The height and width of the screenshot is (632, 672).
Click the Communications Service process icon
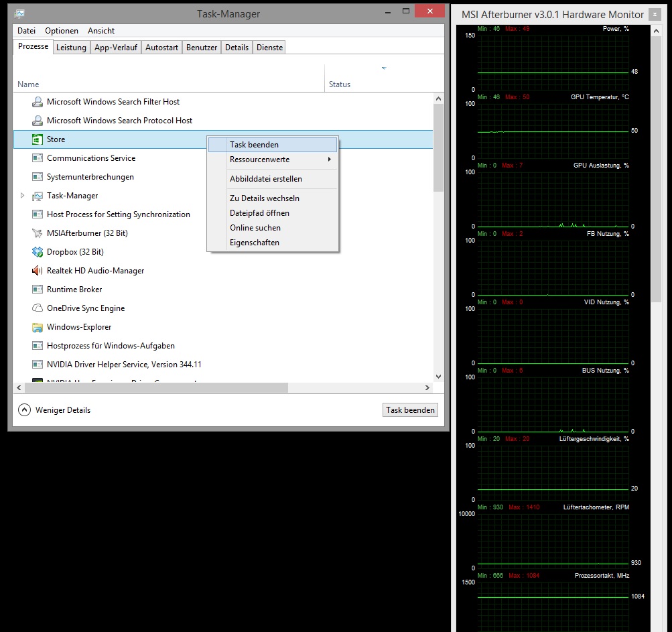pyautogui.click(x=38, y=158)
